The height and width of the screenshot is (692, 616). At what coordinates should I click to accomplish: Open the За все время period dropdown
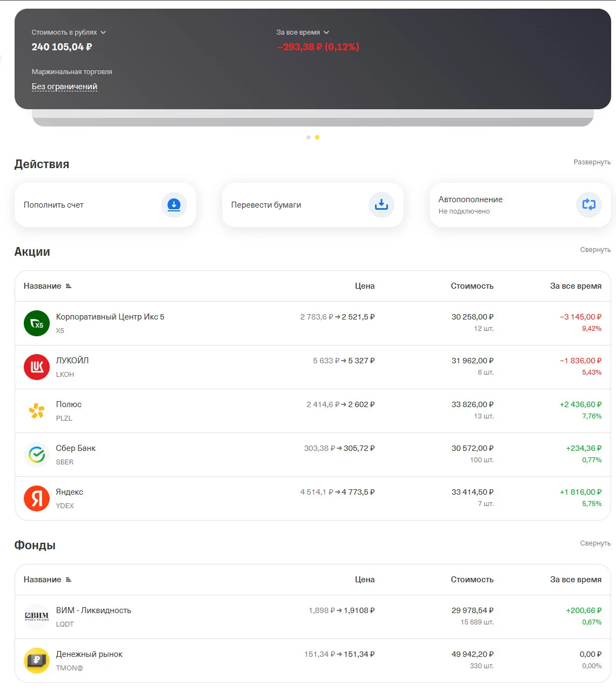(303, 32)
